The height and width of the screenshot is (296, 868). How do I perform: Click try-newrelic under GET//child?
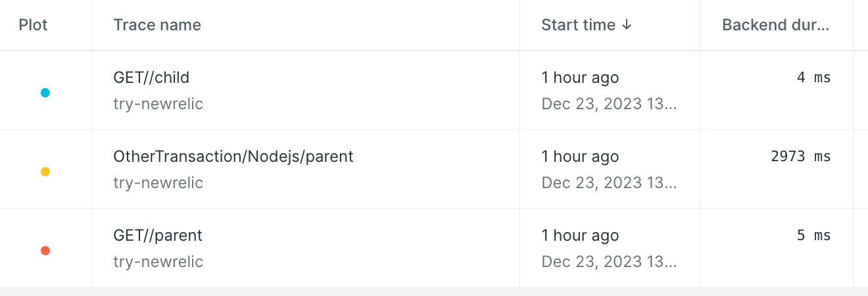158,104
